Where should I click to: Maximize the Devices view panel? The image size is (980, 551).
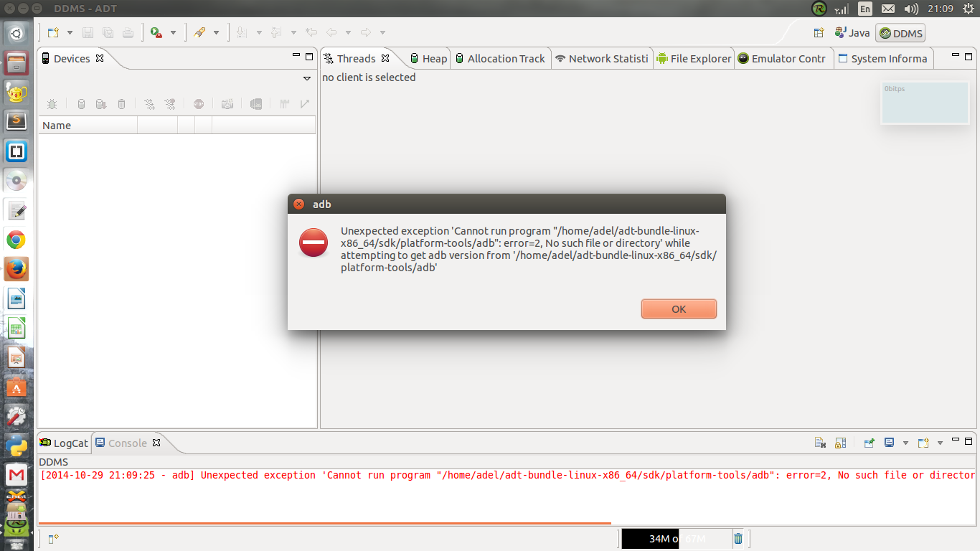pyautogui.click(x=309, y=57)
